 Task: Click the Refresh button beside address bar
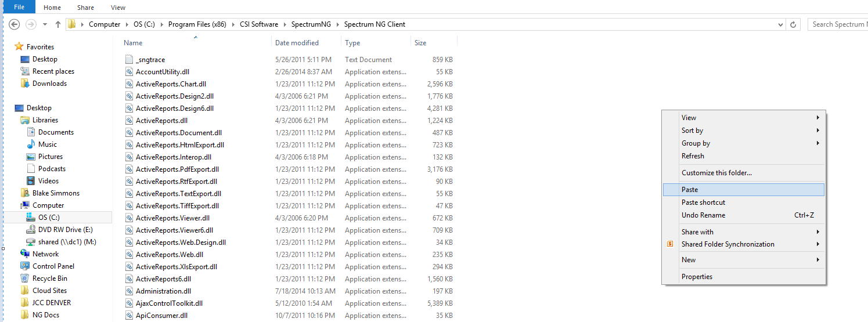[794, 24]
